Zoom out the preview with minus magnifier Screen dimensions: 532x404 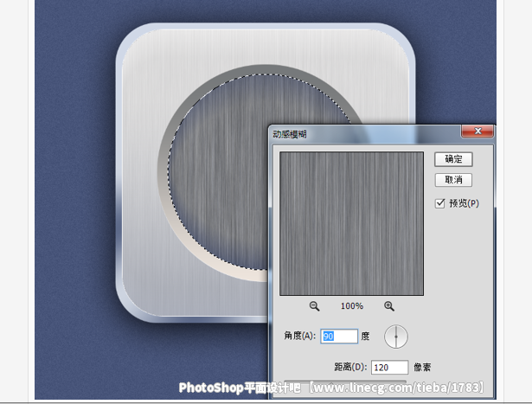[x=314, y=306]
